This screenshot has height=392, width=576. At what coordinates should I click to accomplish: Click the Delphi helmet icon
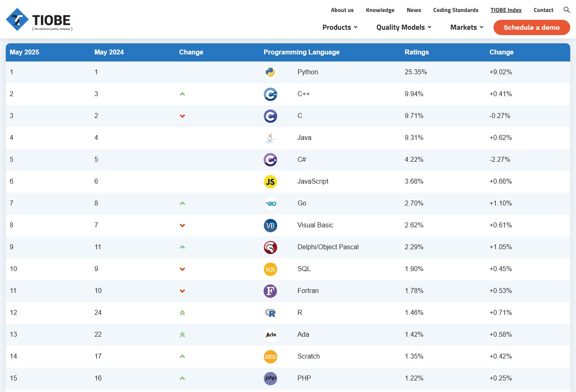click(x=270, y=247)
